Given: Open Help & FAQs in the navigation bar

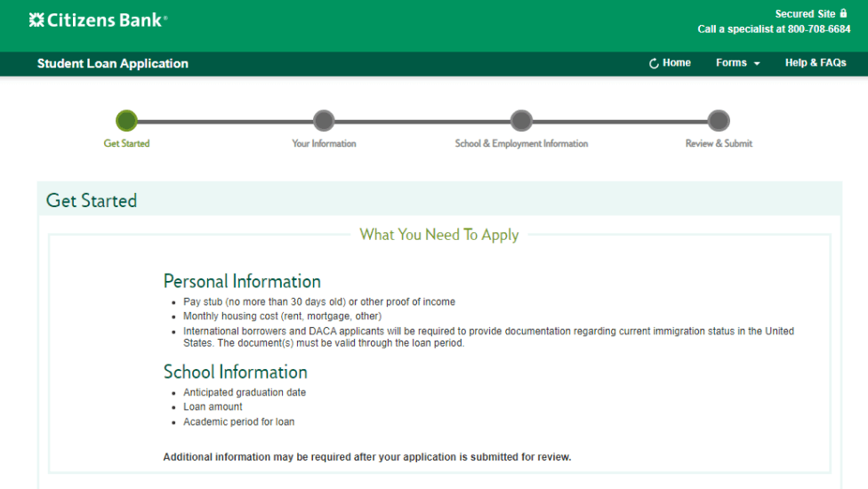Looking at the screenshot, I should click(x=816, y=63).
